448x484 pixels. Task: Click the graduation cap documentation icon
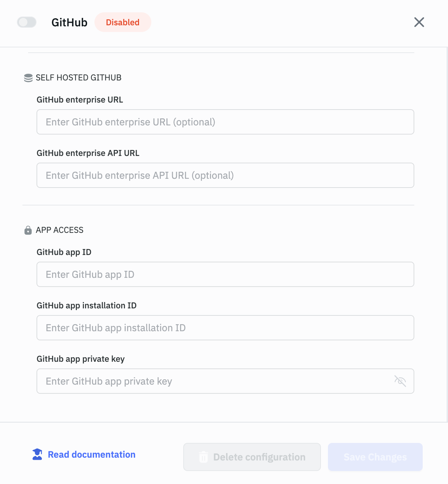tap(37, 454)
